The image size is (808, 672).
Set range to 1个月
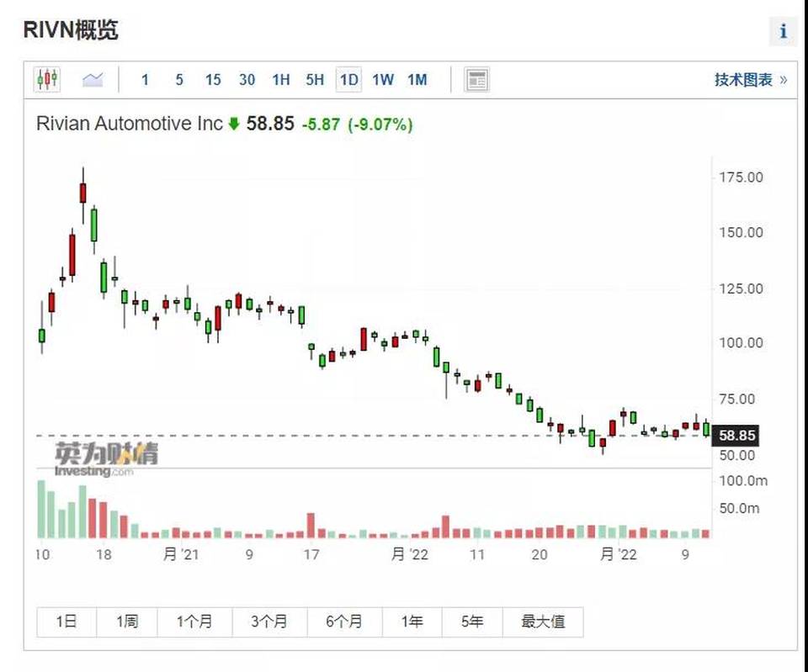194,622
